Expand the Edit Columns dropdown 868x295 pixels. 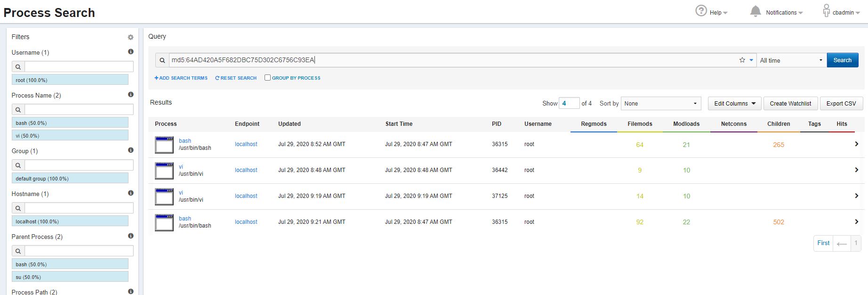(x=734, y=104)
